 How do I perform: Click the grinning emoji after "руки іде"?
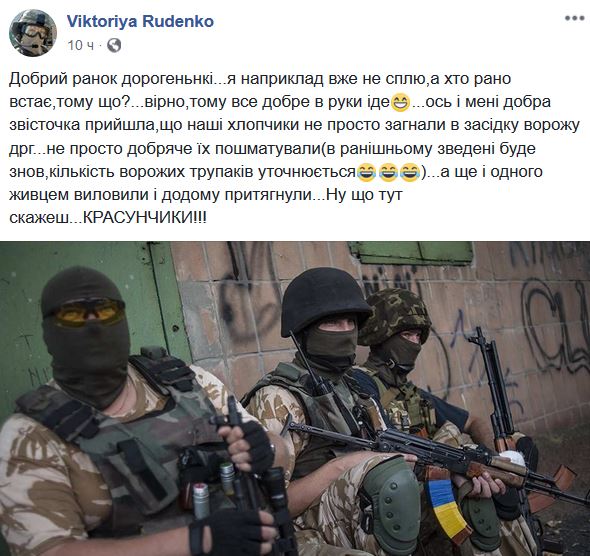[400, 103]
